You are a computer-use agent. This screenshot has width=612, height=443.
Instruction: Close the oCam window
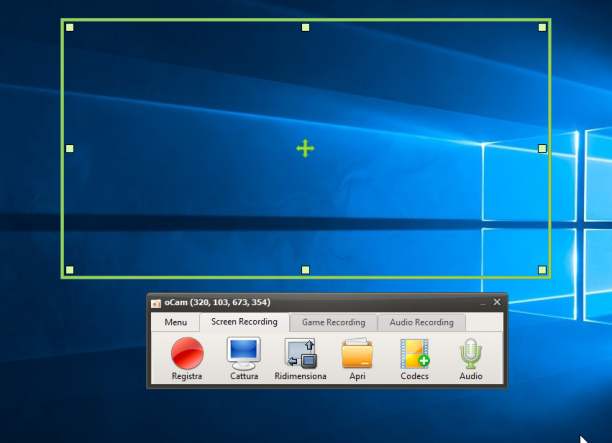point(497,302)
